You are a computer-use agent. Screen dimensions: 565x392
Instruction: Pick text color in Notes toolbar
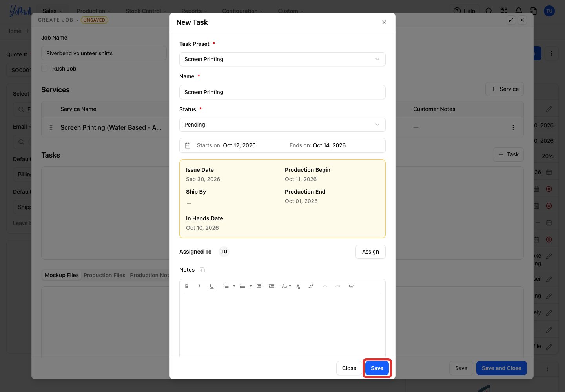pos(298,286)
